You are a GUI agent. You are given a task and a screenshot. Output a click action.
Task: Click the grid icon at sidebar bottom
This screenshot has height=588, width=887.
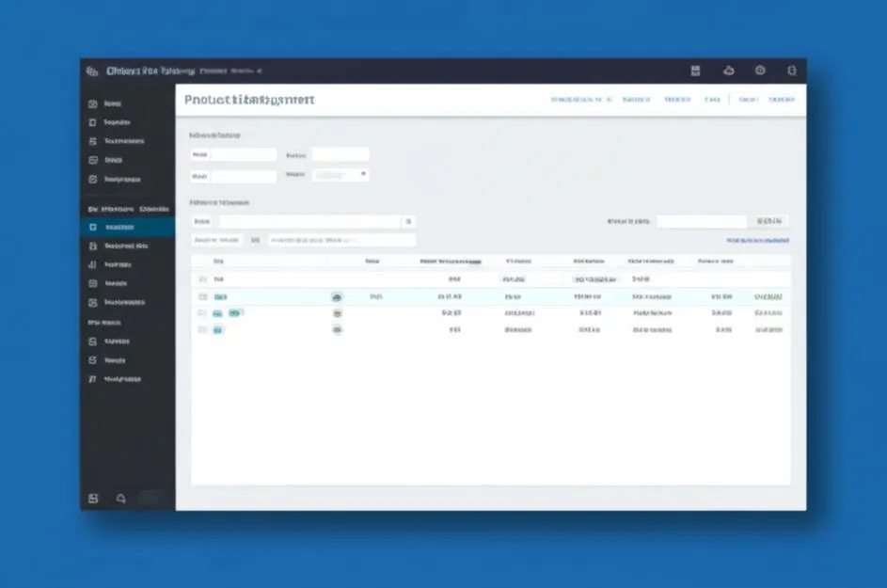93,499
